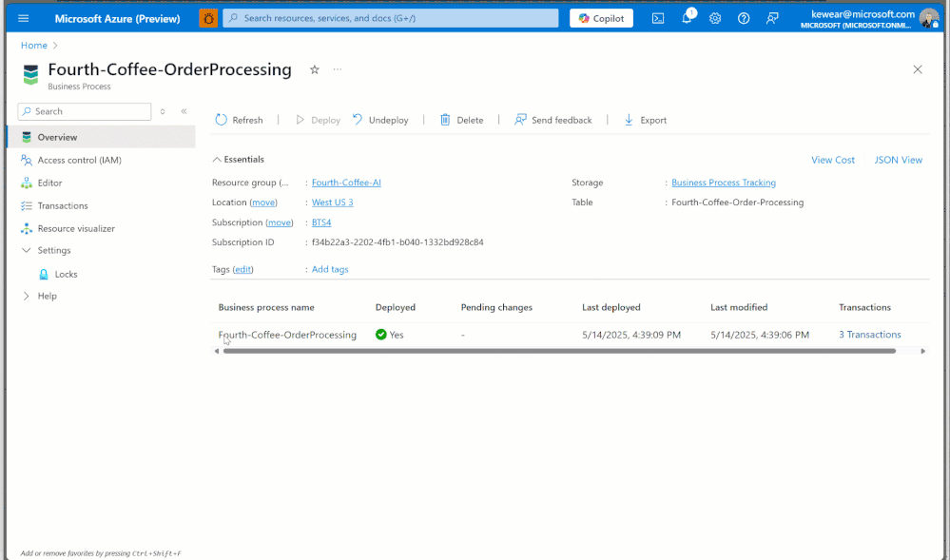
Task: Open JSON View link
Action: pos(898,160)
